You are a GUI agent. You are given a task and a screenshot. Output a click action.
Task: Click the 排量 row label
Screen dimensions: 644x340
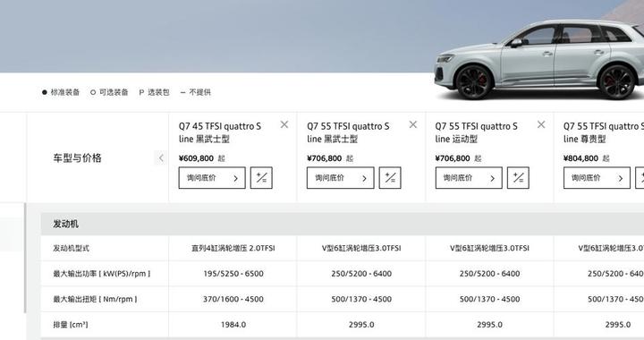pos(71,325)
